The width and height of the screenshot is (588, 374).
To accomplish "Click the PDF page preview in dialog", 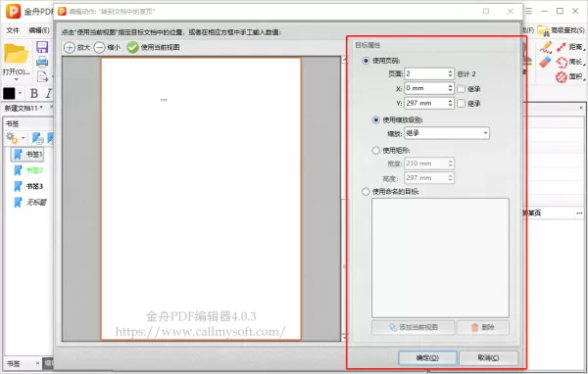I will [201, 199].
